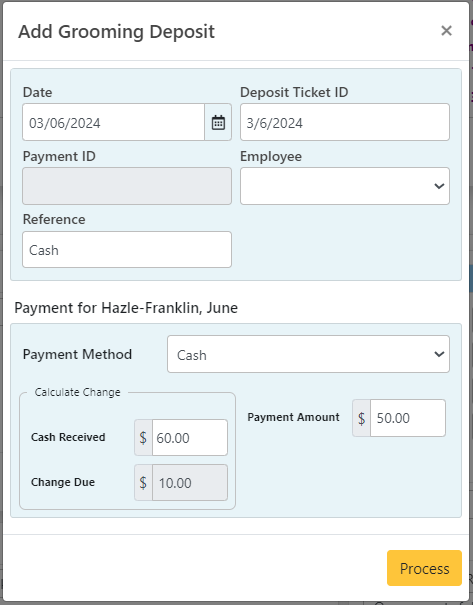
Task: Click the Employee field label
Action: tap(271, 156)
